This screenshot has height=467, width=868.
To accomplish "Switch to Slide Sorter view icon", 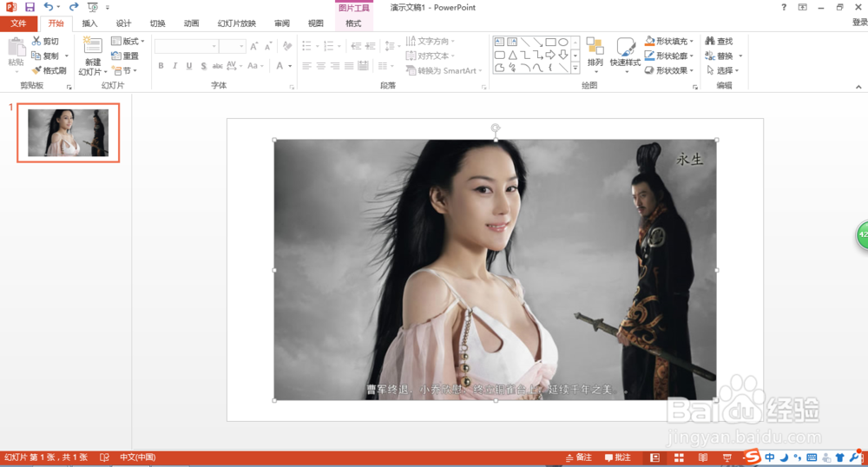I will (679, 457).
